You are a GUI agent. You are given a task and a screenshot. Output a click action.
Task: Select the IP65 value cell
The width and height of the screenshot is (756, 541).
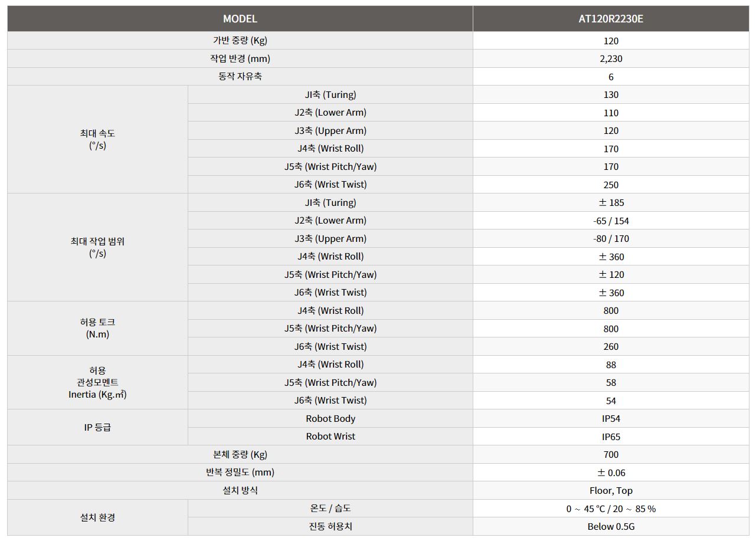(x=611, y=437)
